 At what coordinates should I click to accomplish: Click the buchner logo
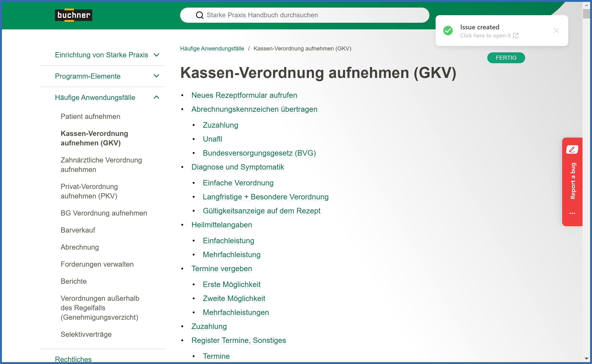73,15
